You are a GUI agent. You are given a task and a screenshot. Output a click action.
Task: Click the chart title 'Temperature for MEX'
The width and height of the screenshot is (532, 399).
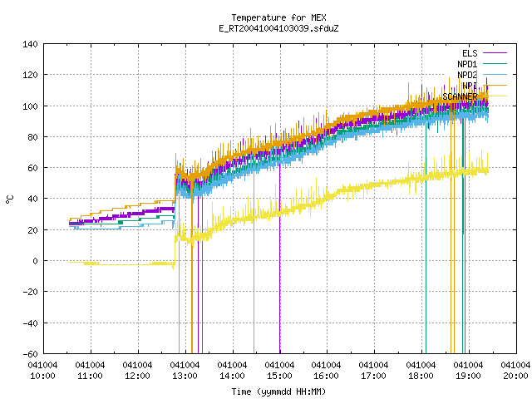pyautogui.click(x=278, y=17)
